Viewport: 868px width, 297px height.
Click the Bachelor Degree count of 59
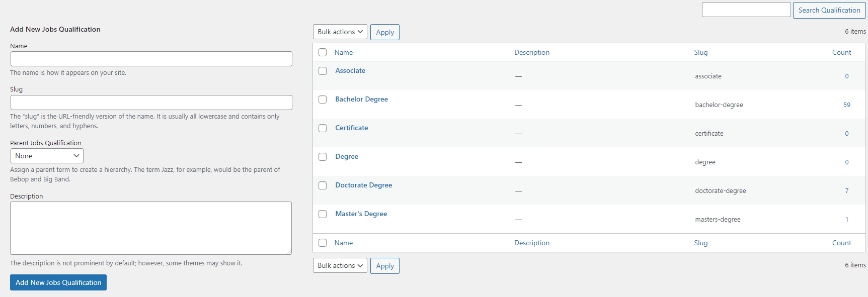(846, 105)
